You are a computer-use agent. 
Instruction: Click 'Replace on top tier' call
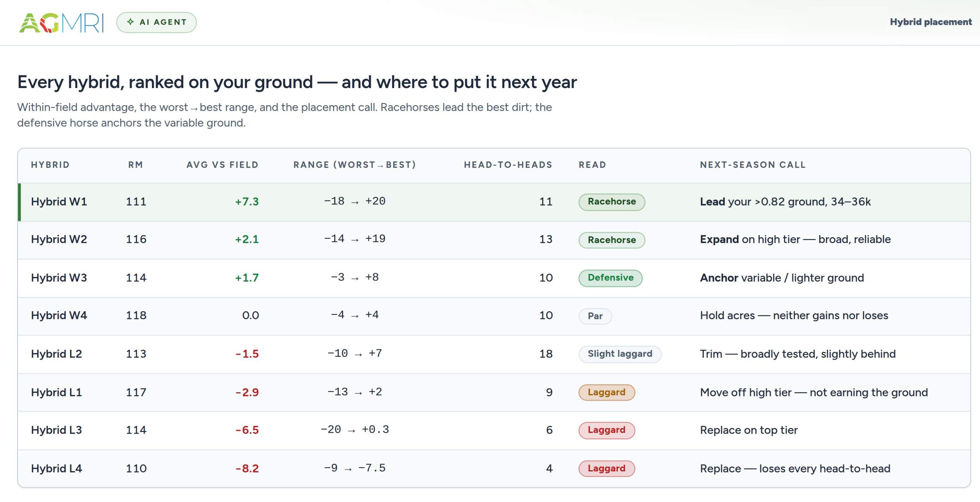[749, 430]
